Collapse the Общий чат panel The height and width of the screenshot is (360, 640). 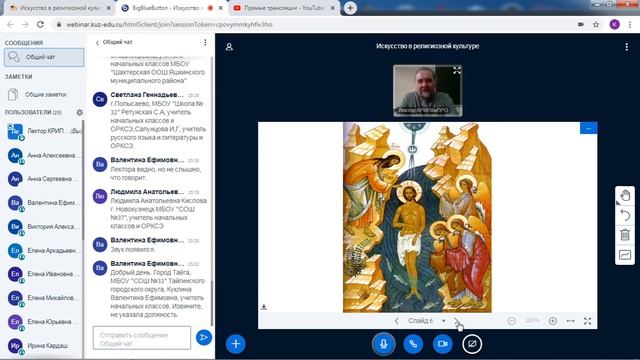click(113, 42)
